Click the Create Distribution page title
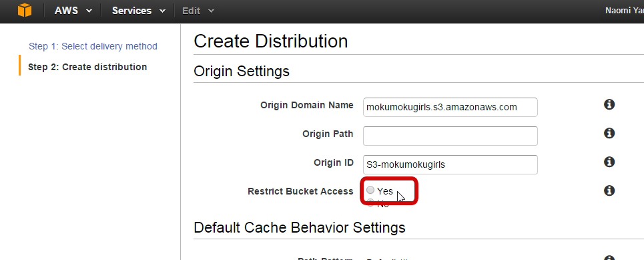Image resolution: width=644 pixels, height=260 pixels. point(271,41)
